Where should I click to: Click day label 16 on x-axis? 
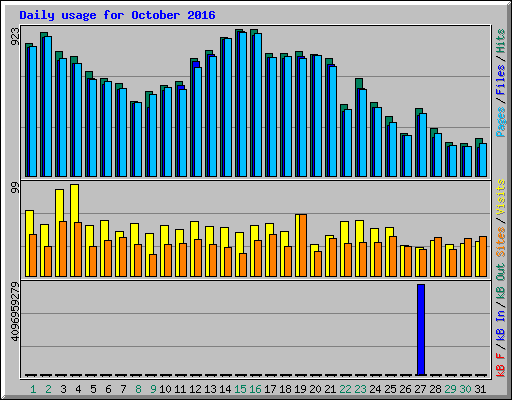(255, 389)
